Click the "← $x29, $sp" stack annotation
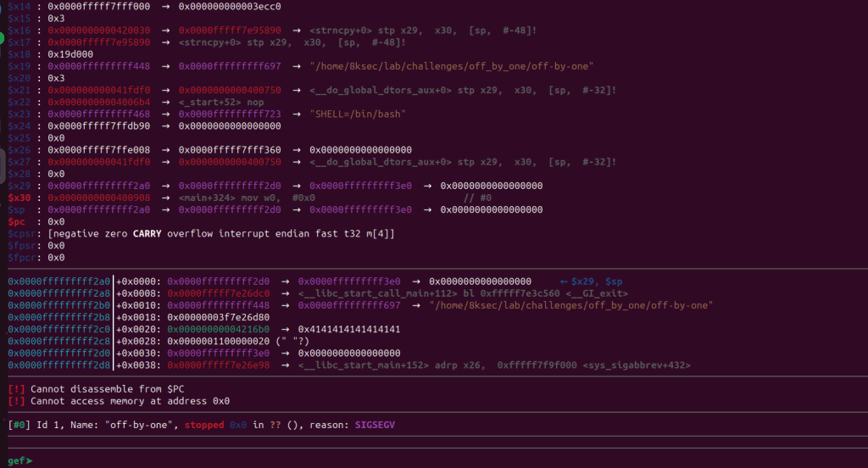Image resolution: width=868 pixels, height=468 pixels. (590, 281)
